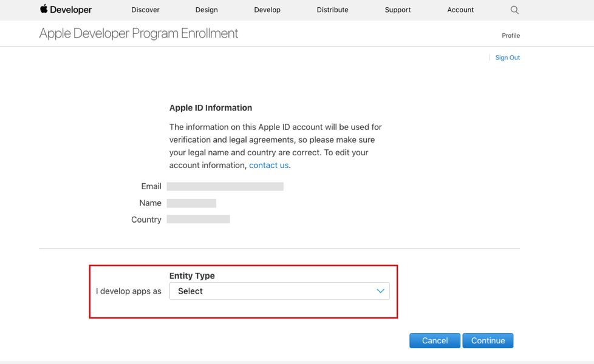594x364 pixels.
Task: Click the redacted Email field value
Action: click(225, 186)
